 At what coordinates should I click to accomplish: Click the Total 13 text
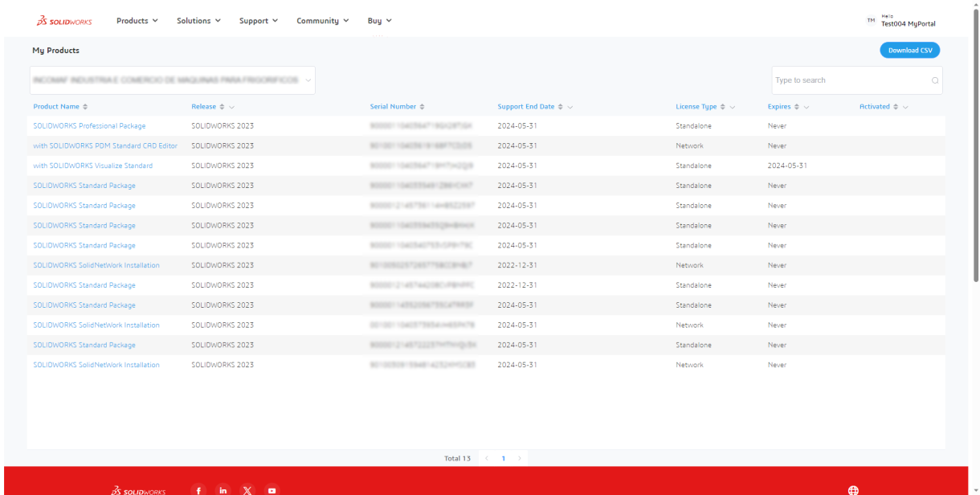point(457,458)
